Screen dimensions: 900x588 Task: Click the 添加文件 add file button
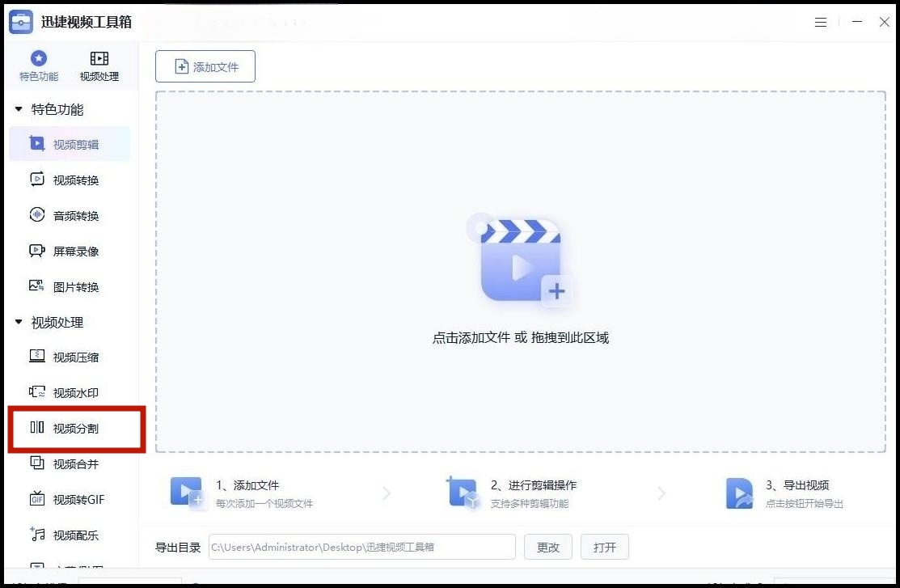tap(205, 66)
